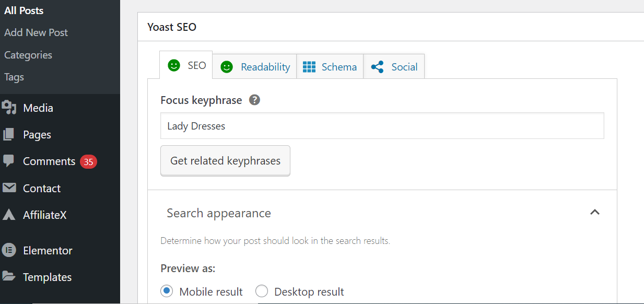Viewport: 644px width, 304px height.
Task: Click the Pages icon in sidebar
Action: click(9, 135)
